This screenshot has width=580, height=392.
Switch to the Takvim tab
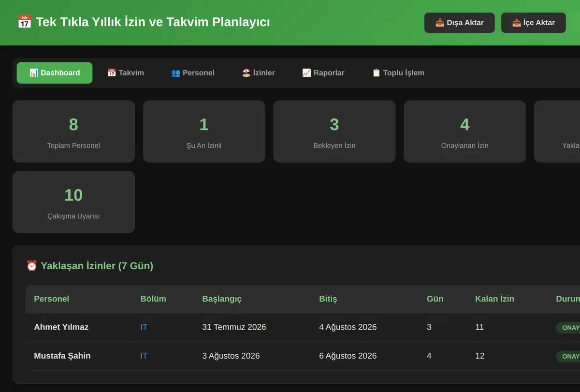(x=126, y=73)
